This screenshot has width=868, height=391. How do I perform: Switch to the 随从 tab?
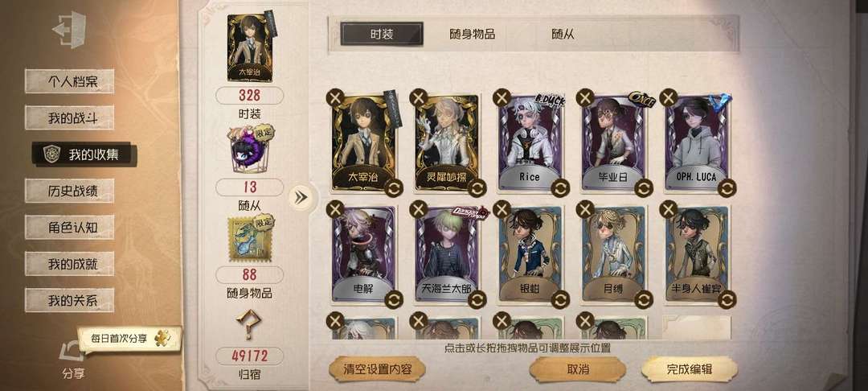(563, 35)
